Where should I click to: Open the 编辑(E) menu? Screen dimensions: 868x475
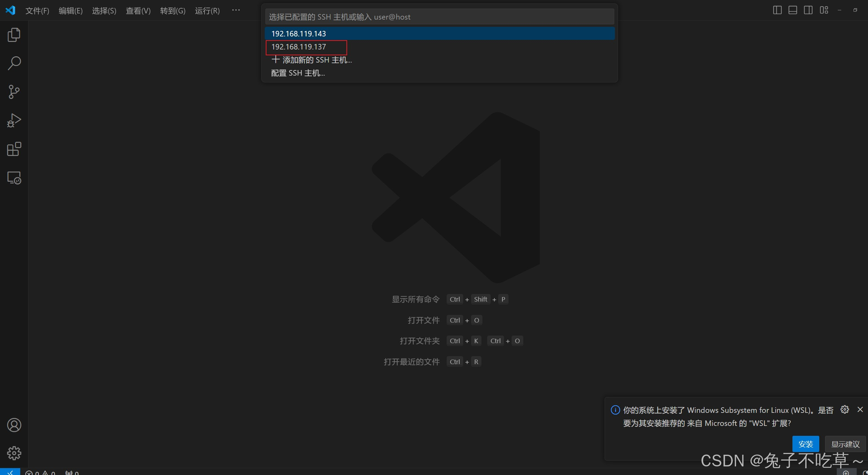point(71,11)
